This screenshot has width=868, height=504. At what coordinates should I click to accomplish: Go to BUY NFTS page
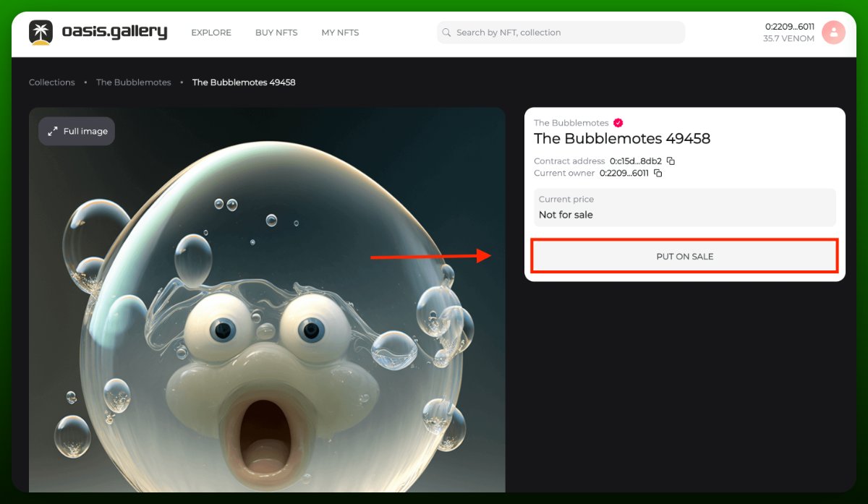click(x=276, y=33)
